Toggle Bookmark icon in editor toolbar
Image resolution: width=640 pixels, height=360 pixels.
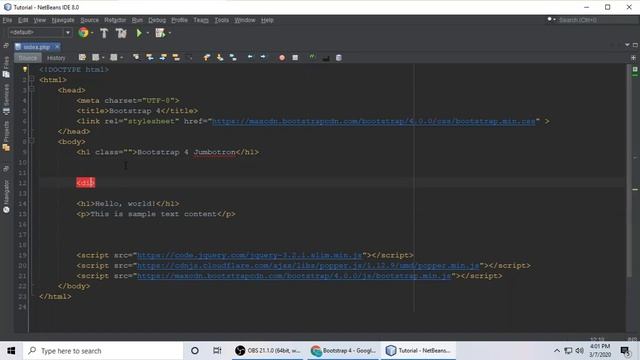tap(233, 58)
